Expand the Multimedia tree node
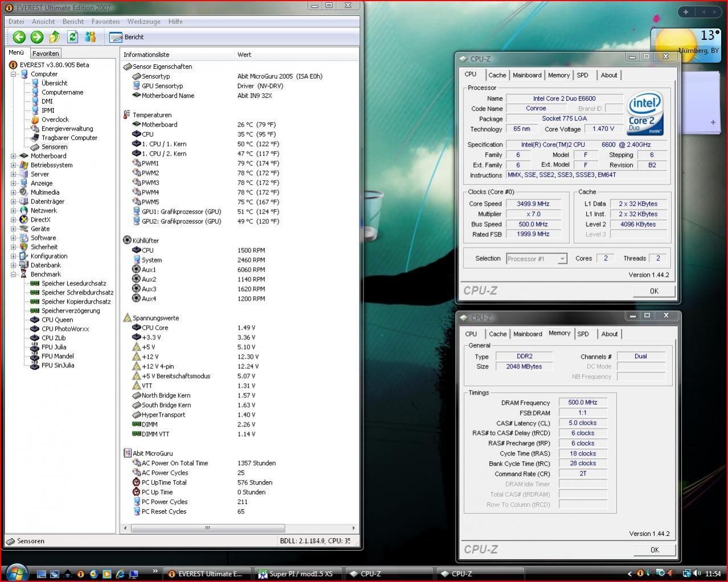The image size is (728, 582). [x=13, y=192]
